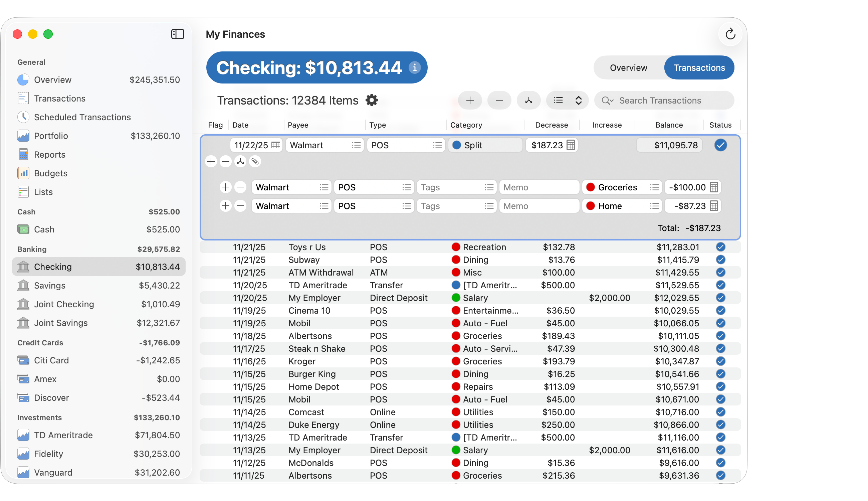The image size is (868, 501).
Task: Click the split transaction icon in the toolbar
Action: pyautogui.click(x=528, y=100)
